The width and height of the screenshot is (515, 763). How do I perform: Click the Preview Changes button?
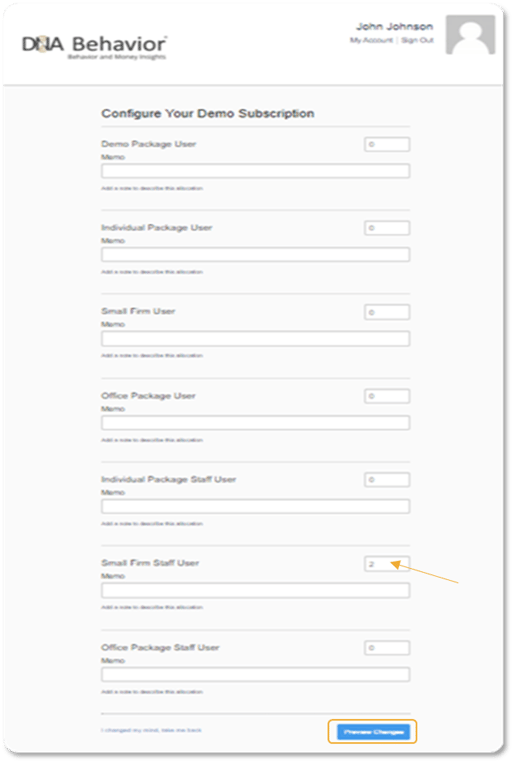(373, 732)
